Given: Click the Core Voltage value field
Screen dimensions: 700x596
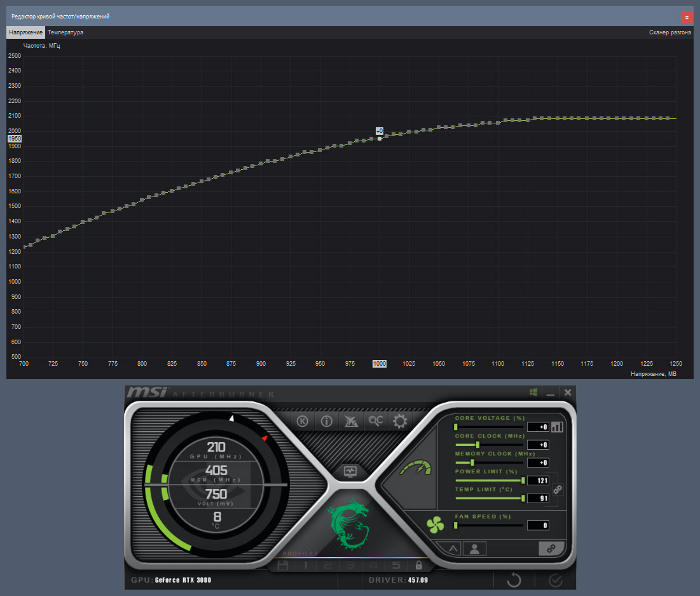Looking at the screenshot, I should pos(538,427).
